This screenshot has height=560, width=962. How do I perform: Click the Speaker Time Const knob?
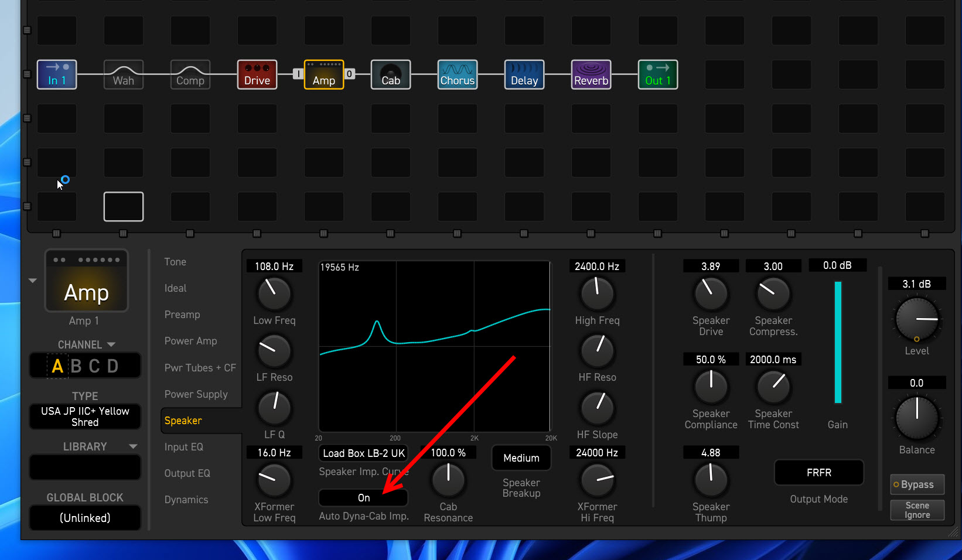tap(773, 387)
